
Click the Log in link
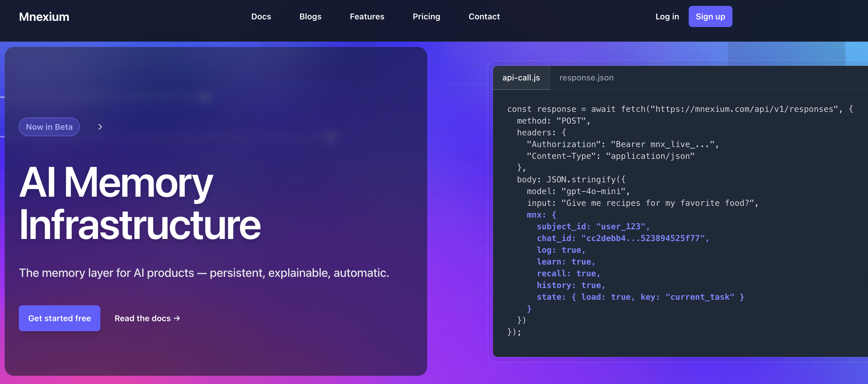point(667,16)
